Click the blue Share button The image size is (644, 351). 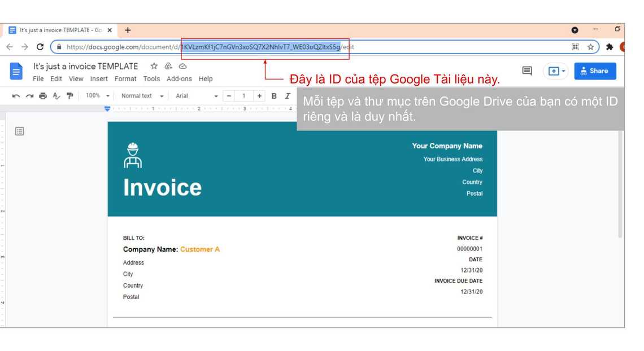tap(595, 71)
